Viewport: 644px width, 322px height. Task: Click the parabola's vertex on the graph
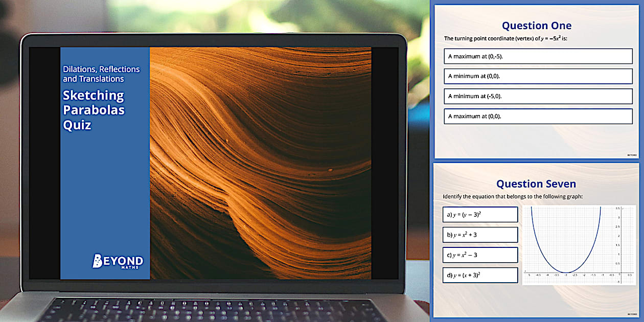[566, 272]
